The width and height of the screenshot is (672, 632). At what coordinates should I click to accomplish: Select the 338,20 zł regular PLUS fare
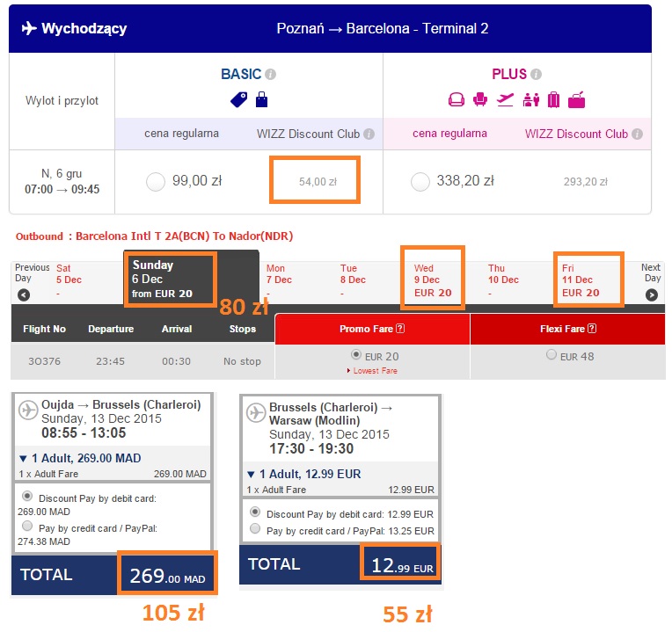click(420, 182)
